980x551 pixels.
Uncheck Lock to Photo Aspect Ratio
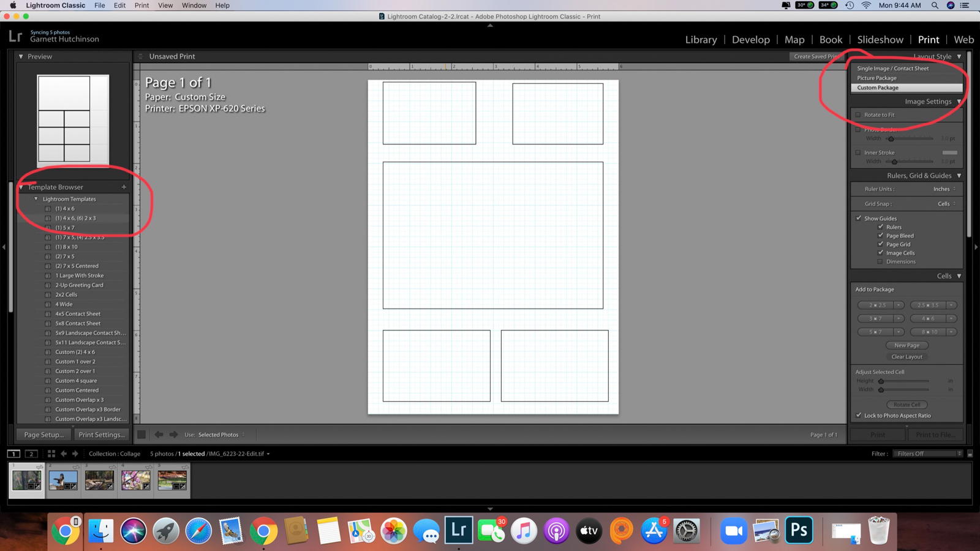point(858,415)
